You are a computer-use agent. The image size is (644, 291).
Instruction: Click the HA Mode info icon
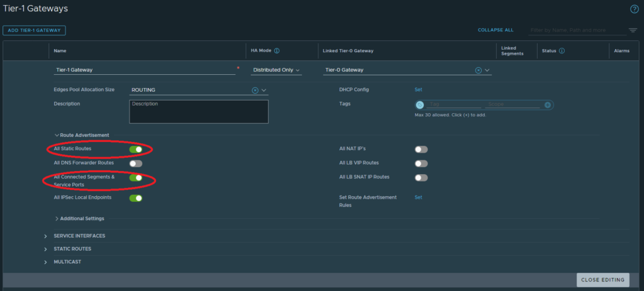[x=277, y=51]
